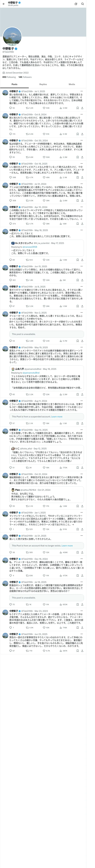Switch to the Replies tab
Viewport: 95px width, 868px height.
pos(43,84)
